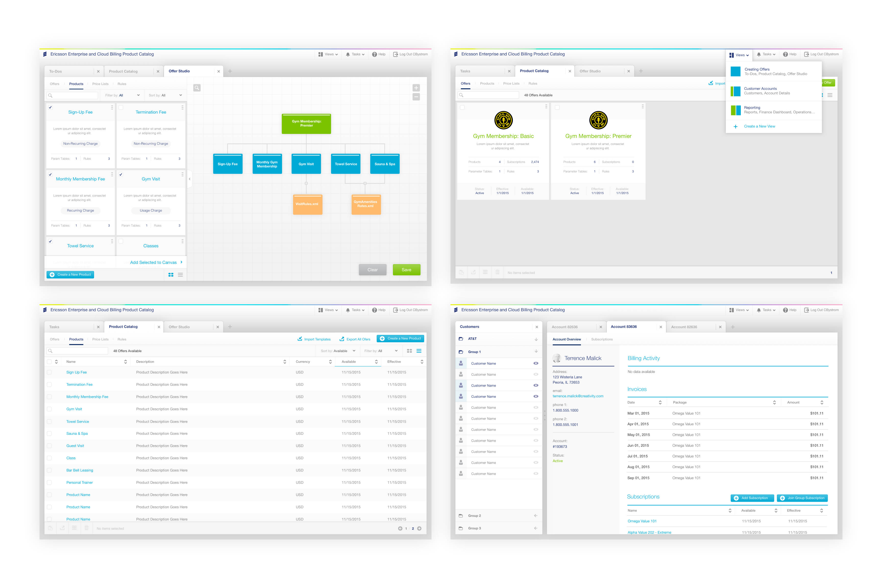Open the Sort by: Available dropdown

click(338, 351)
